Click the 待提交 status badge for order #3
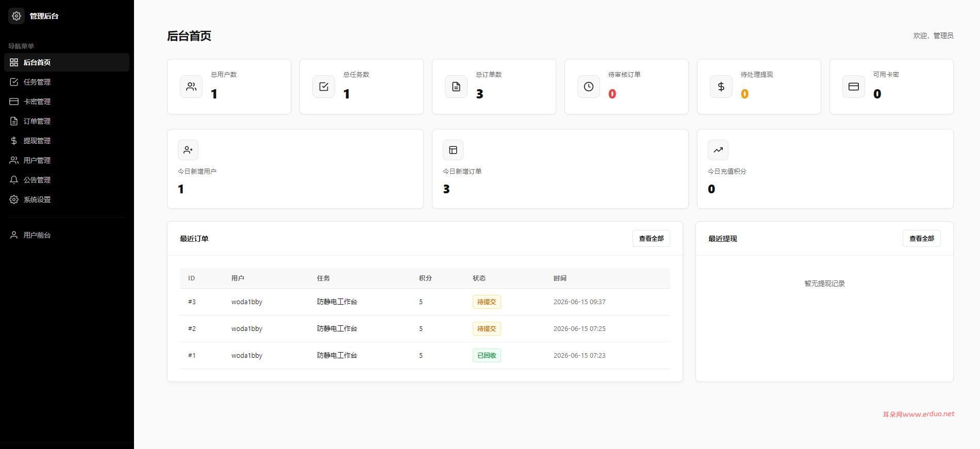 pyautogui.click(x=487, y=302)
